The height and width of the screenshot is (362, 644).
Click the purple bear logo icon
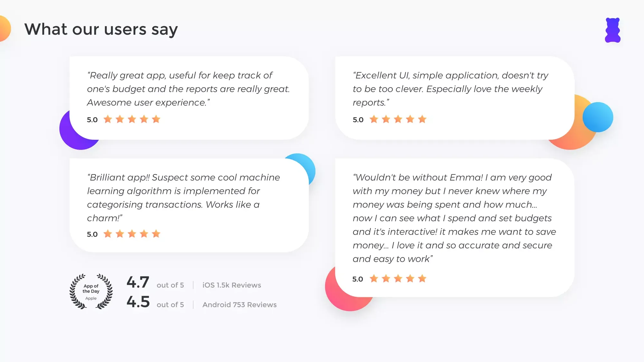[612, 30]
